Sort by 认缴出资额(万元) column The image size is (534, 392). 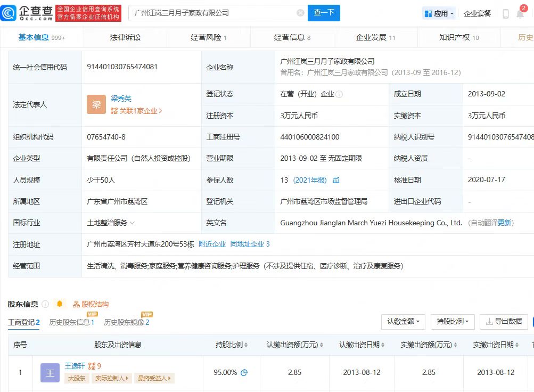pyautogui.click(x=321, y=345)
